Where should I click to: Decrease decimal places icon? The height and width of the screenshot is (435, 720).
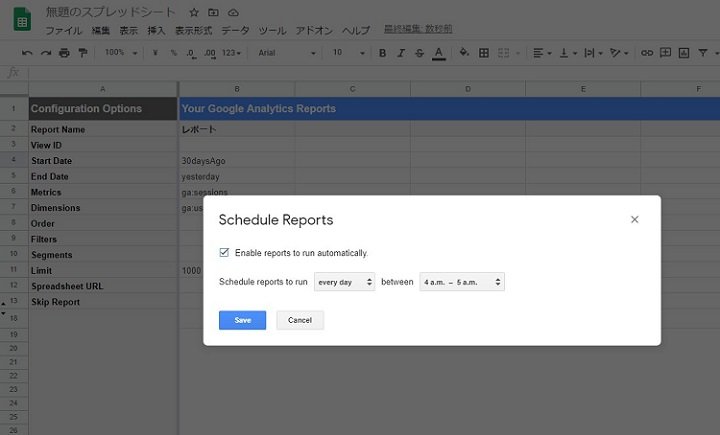[x=191, y=53]
